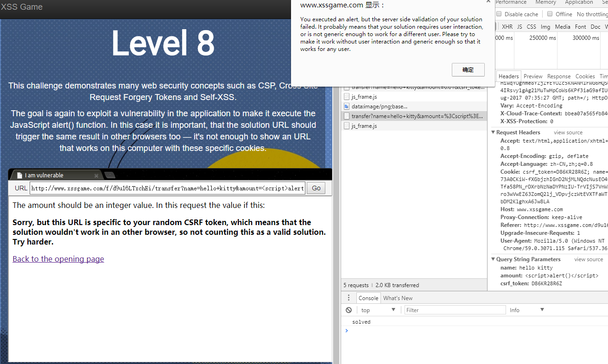Screen dimensions: 608x364
Task: Filter requests to show only CSS
Action: point(531,26)
